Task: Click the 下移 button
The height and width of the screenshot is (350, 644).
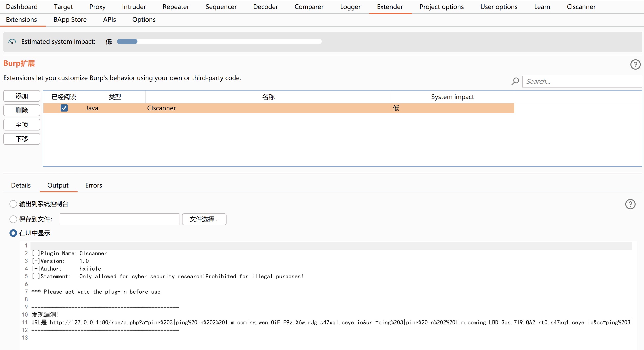Action: pyautogui.click(x=22, y=139)
